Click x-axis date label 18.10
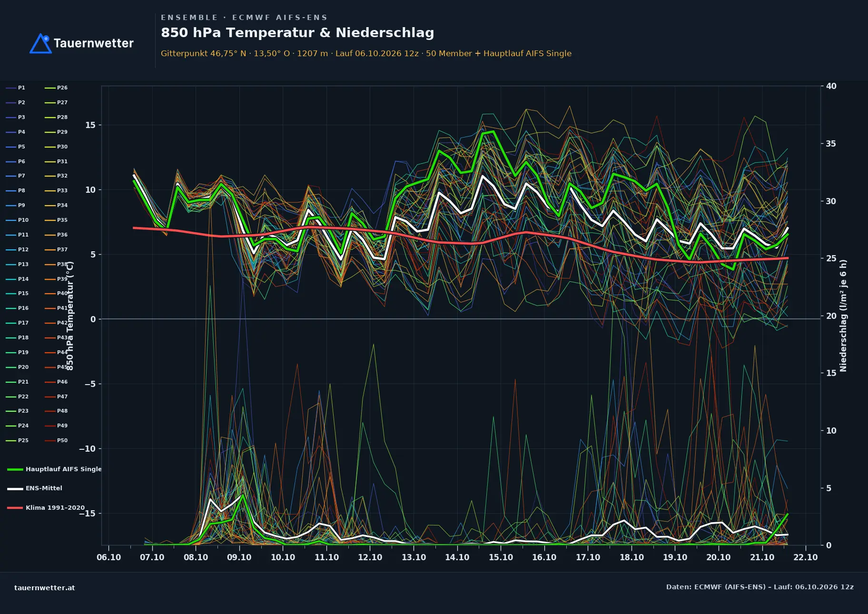The image size is (868, 614). coord(631,557)
